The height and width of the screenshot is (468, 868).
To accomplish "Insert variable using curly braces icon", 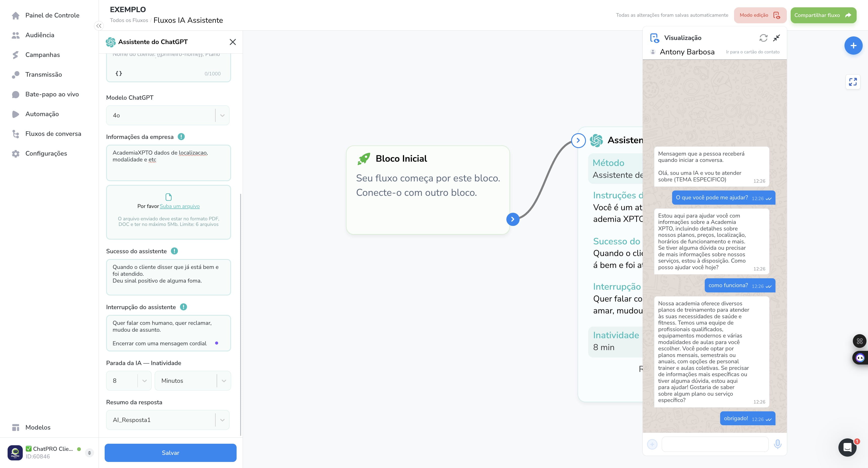I will click(x=119, y=73).
